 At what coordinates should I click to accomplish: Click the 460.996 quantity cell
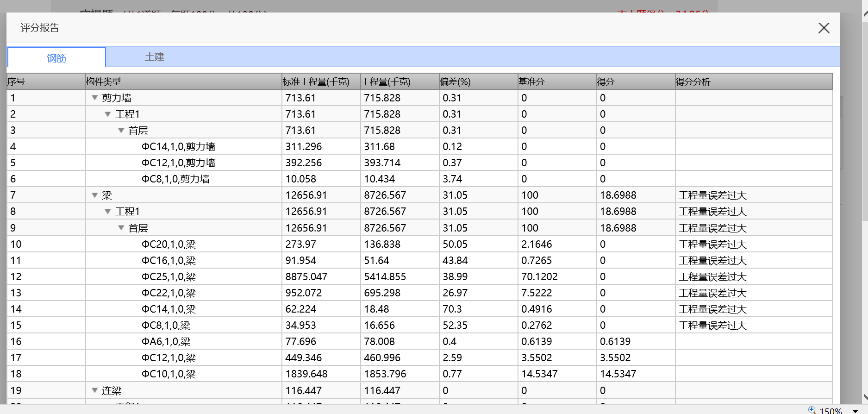[x=400, y=358]
